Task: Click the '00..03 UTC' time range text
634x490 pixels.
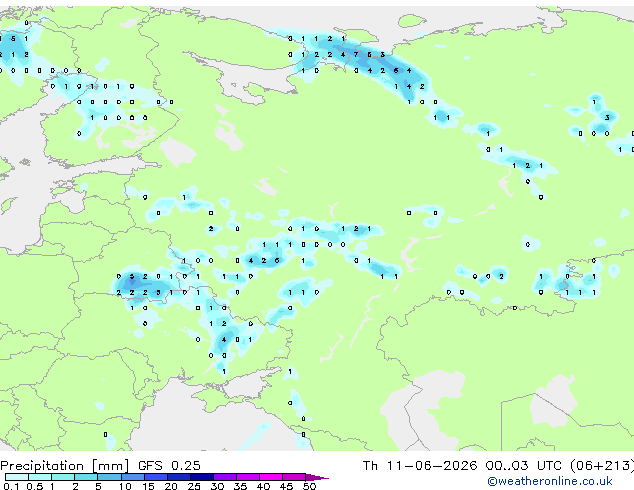Action: pyautogui.click(x=524, y=466)
